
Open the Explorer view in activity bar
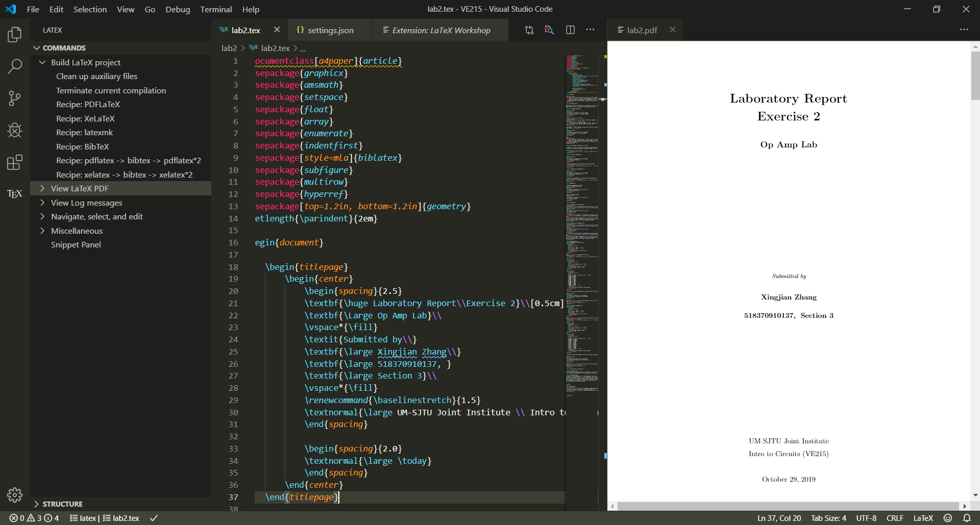point(15,35)
